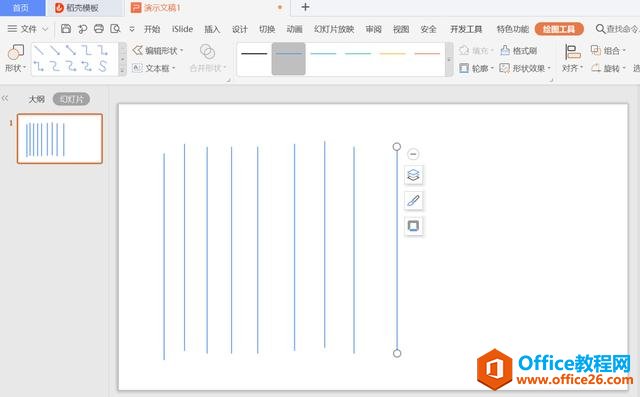The width and height of the screenshot is (640, 397).
Task: Open the 插入 ribbon tab
Action: click(x=212, y=29)
